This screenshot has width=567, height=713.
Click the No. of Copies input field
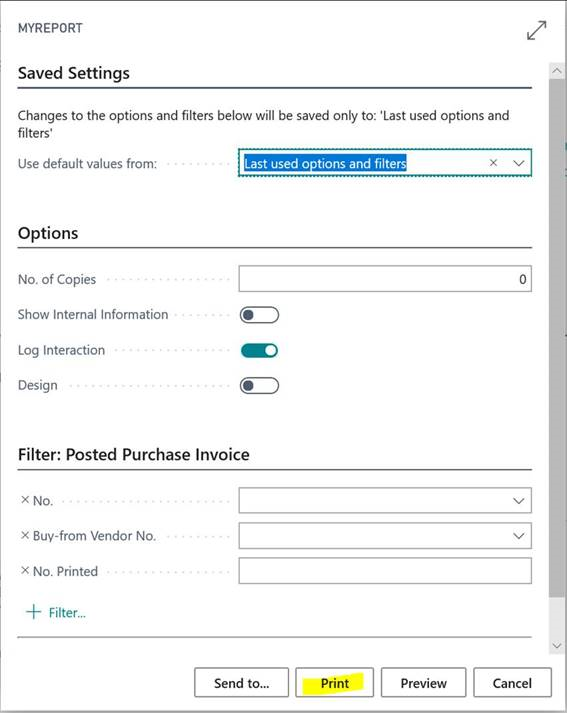pos(385,279)
